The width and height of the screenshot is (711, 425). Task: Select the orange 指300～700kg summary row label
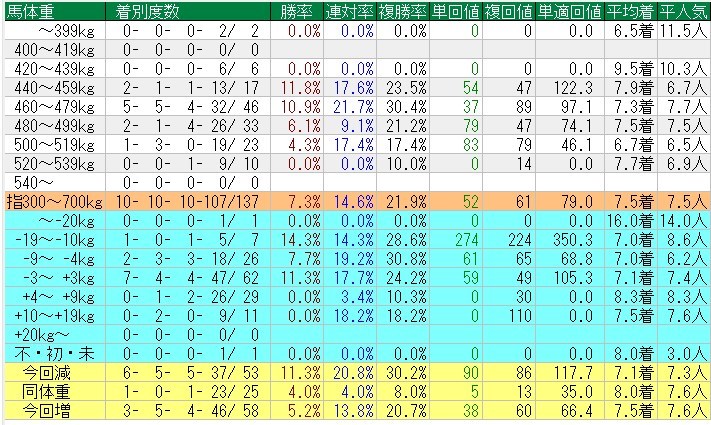coord(52,202)
